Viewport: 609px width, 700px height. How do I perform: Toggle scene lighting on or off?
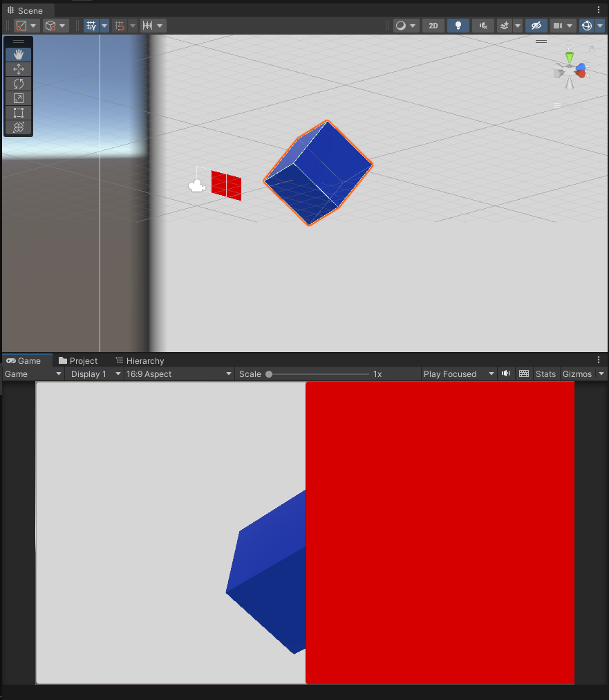[458, 26]
